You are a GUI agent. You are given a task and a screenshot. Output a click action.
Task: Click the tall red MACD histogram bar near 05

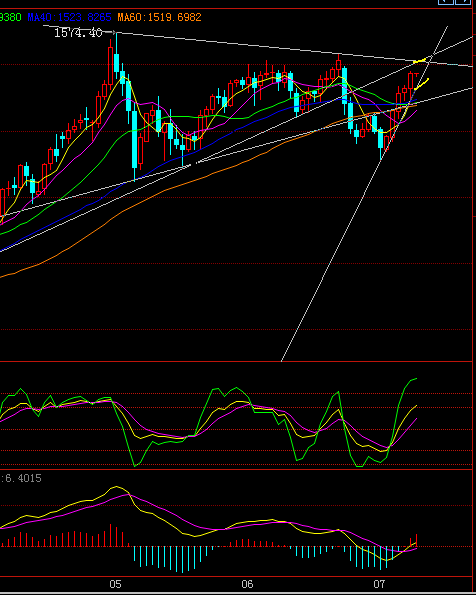[x=111, y=535]
